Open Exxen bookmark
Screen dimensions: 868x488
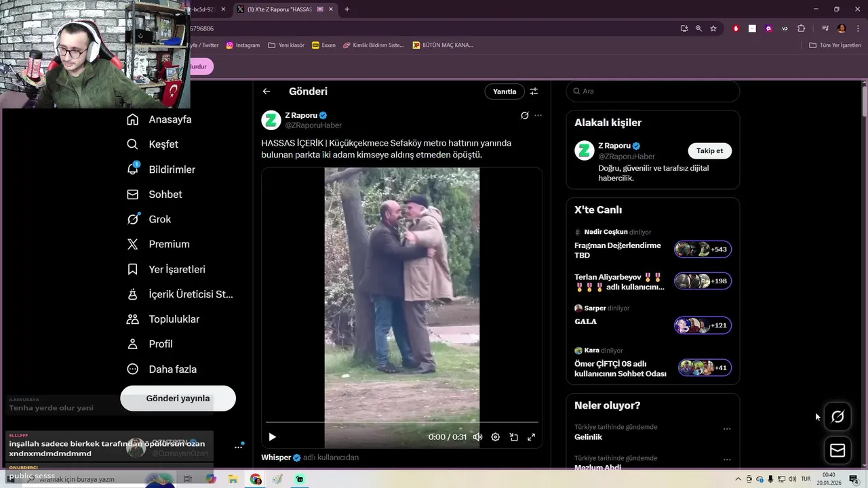(x=323, y=45)
